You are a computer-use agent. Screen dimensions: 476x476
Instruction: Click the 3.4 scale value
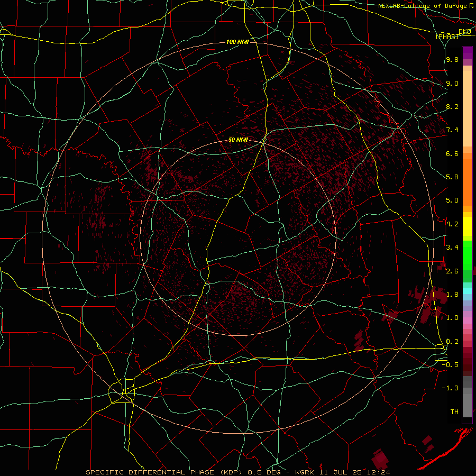pos(452,247)
